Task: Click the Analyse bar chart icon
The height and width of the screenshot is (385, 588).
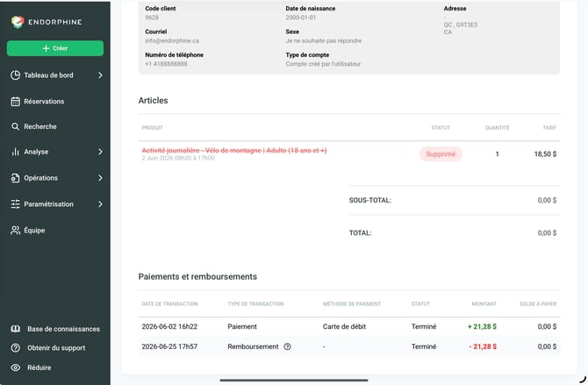Action: 15,152
